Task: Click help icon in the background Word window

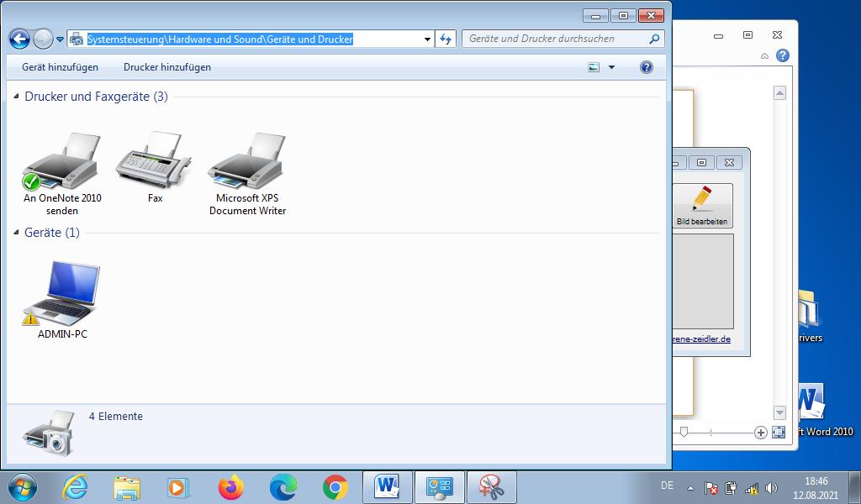Action: pyautogui.click(x=783, y=55)
